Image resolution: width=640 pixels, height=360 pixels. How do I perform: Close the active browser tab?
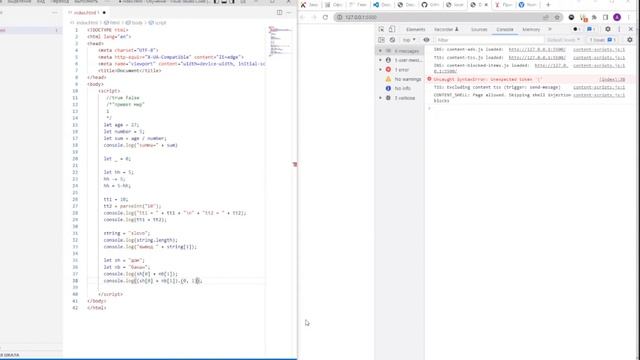tap(486, 5)
